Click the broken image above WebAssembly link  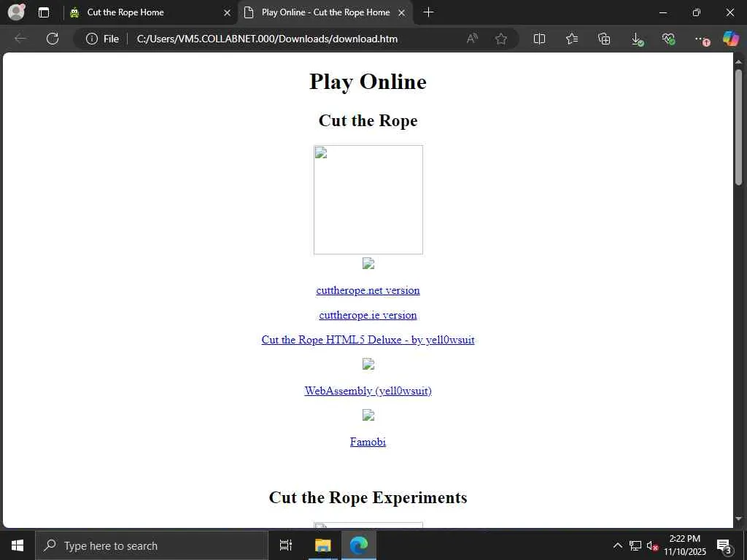click(368, 365)
